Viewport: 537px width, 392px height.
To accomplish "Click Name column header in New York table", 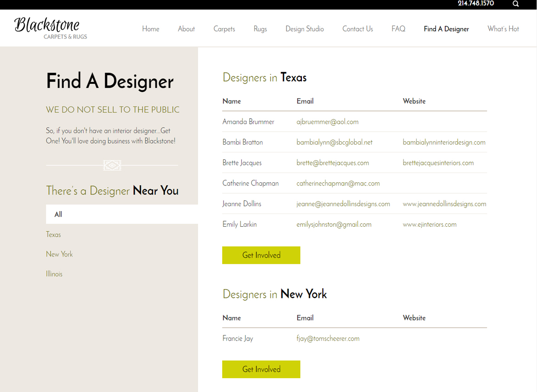I will pos(231,318).
